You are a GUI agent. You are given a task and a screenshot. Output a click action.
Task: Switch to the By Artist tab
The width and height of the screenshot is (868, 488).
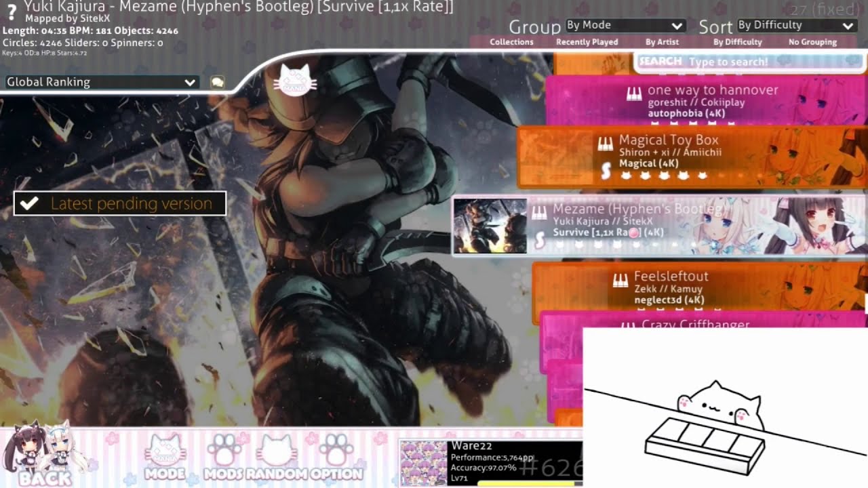(x=662, y=42)
